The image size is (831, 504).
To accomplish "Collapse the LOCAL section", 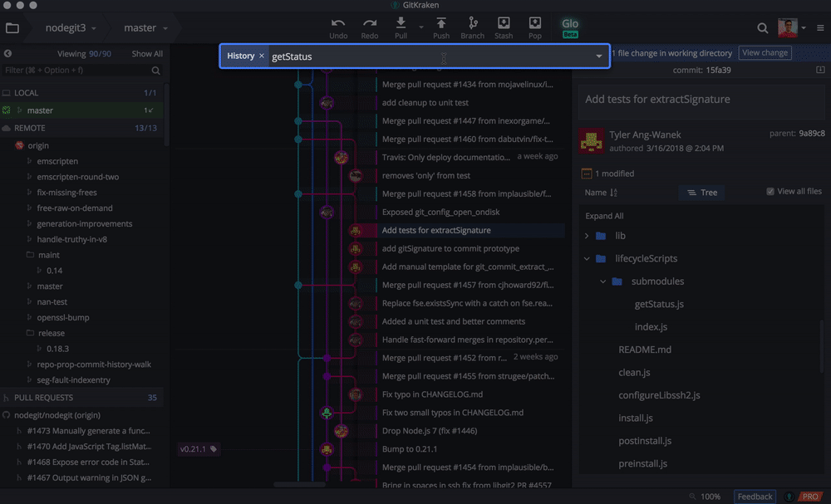I will (81, 93).
